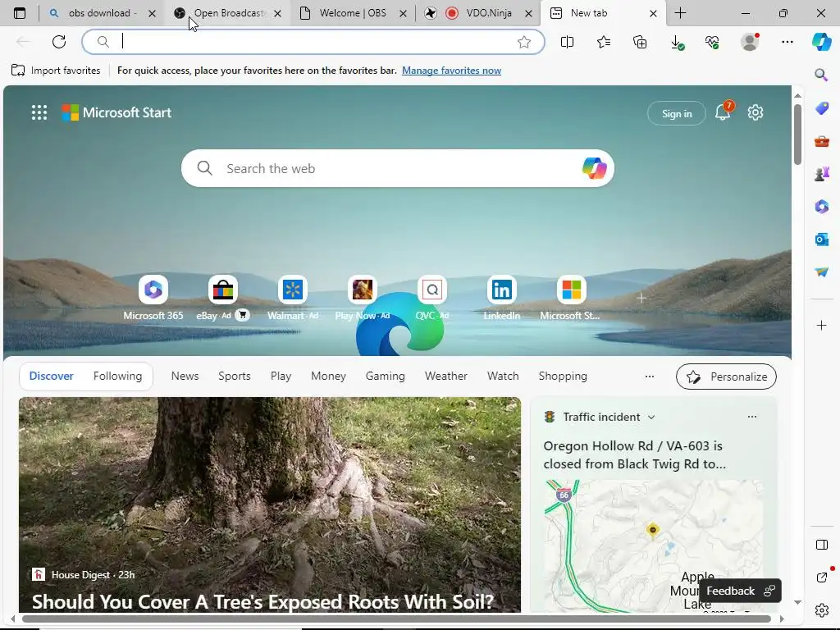Image resolution: width=840 pixels, height=630 pixels.
Task: Switch to Welcome | OBS tab
Action: click(353, 13)
